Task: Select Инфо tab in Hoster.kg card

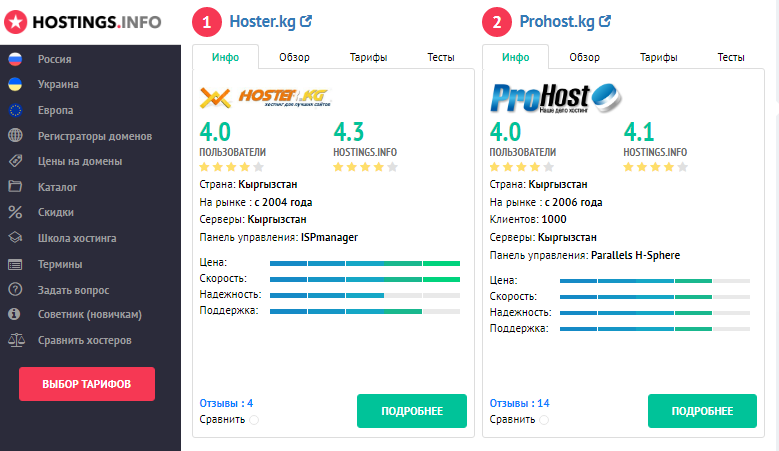Action: [x=226, y=57]
